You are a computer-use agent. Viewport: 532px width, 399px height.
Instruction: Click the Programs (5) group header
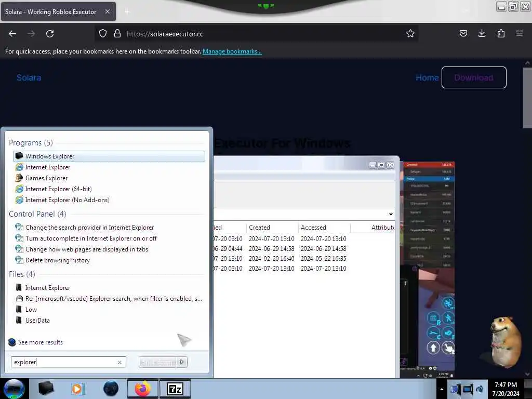pos(31,143)
